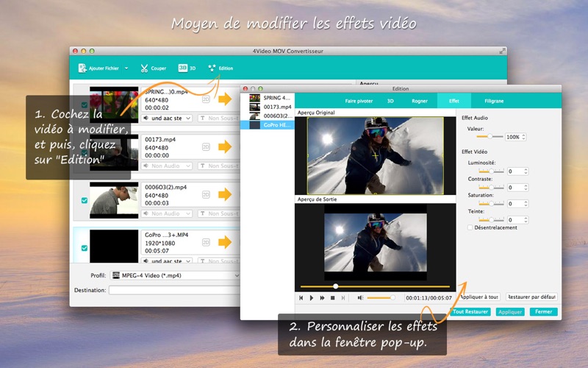Click the Edition tool in main toolbar

220,68
